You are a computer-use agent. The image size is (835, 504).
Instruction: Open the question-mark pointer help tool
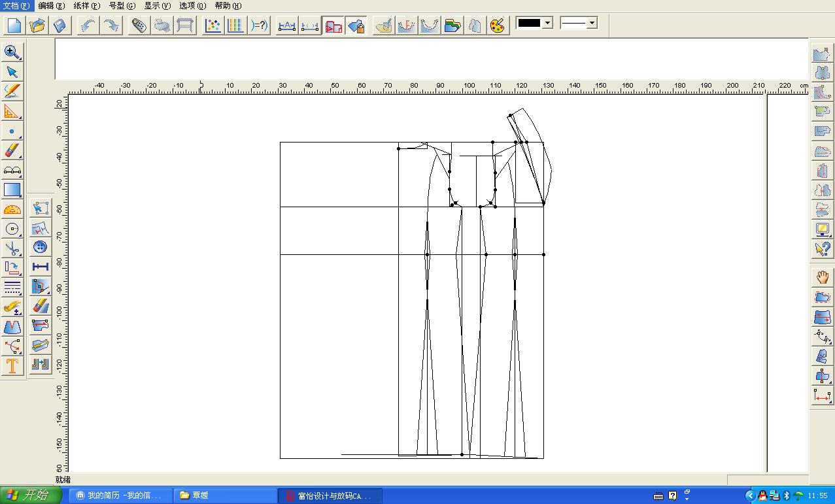point(822,249)
